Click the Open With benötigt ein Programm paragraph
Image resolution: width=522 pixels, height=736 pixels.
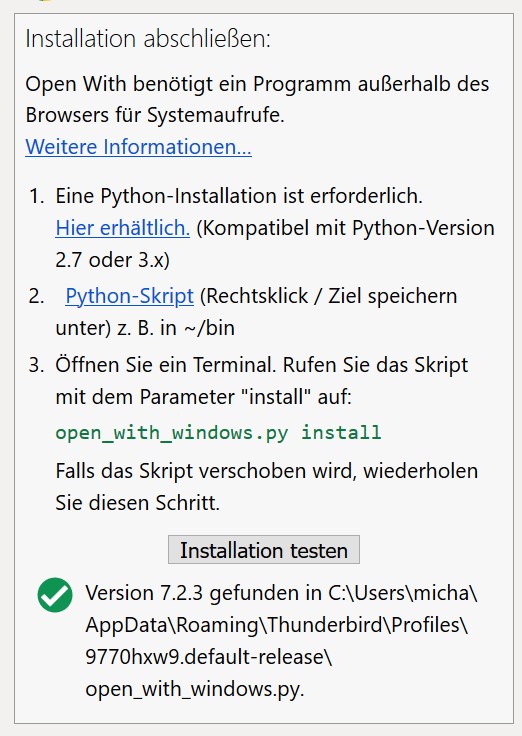click(257, 99)
